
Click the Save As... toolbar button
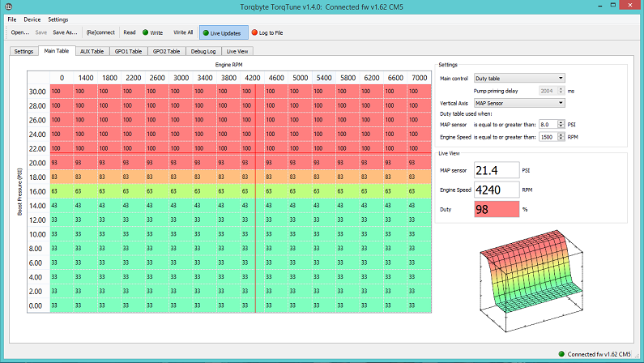(x=65, y=32)
